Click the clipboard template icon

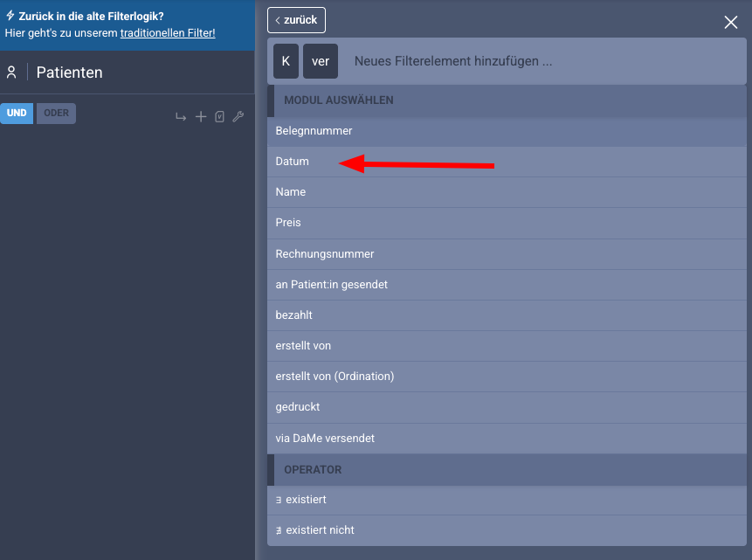point(219,116)
